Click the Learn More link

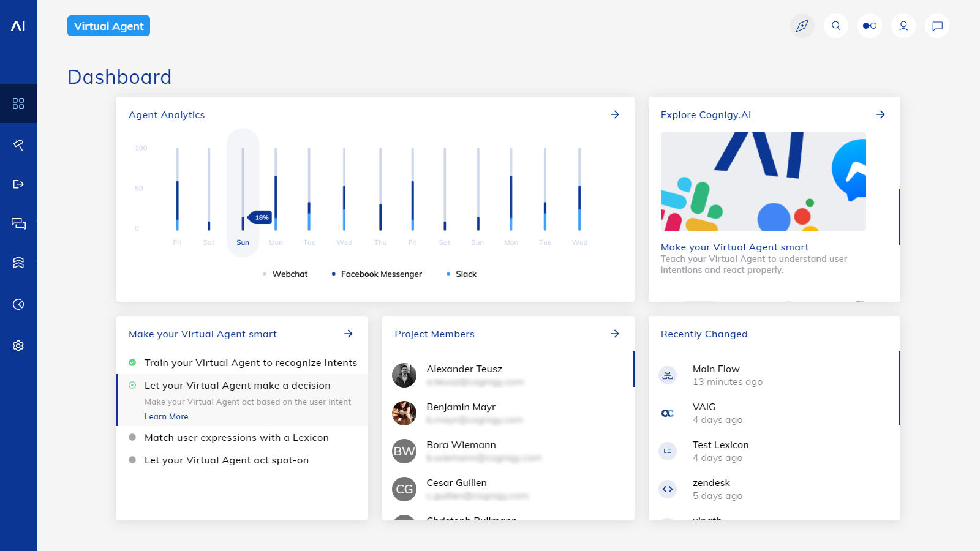[166, 417]
